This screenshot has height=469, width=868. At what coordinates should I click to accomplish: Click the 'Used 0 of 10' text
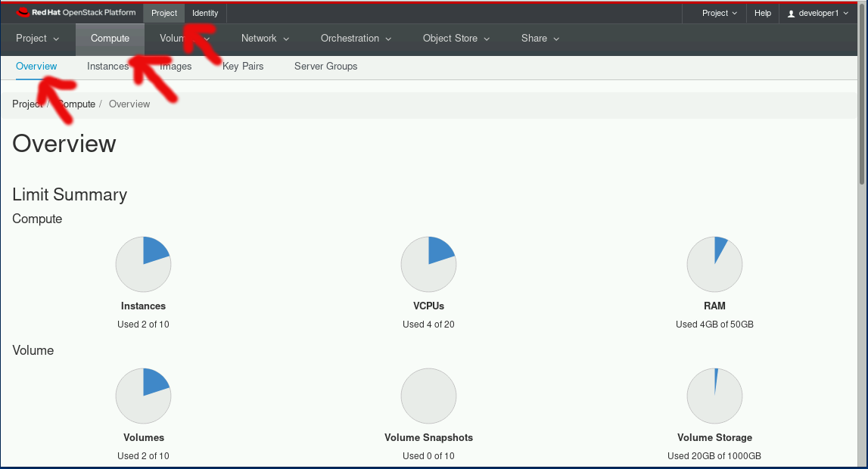[428, 456]
